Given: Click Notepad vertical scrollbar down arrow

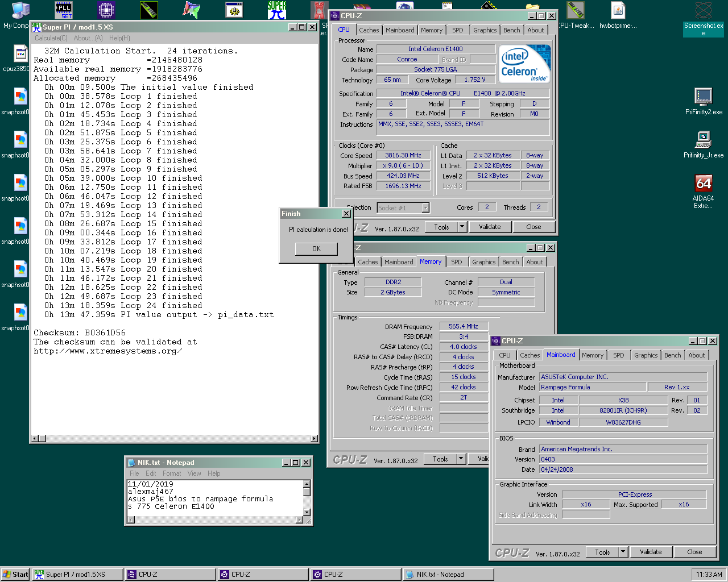Looking at the screenshot, I should (x=307, y=512).
